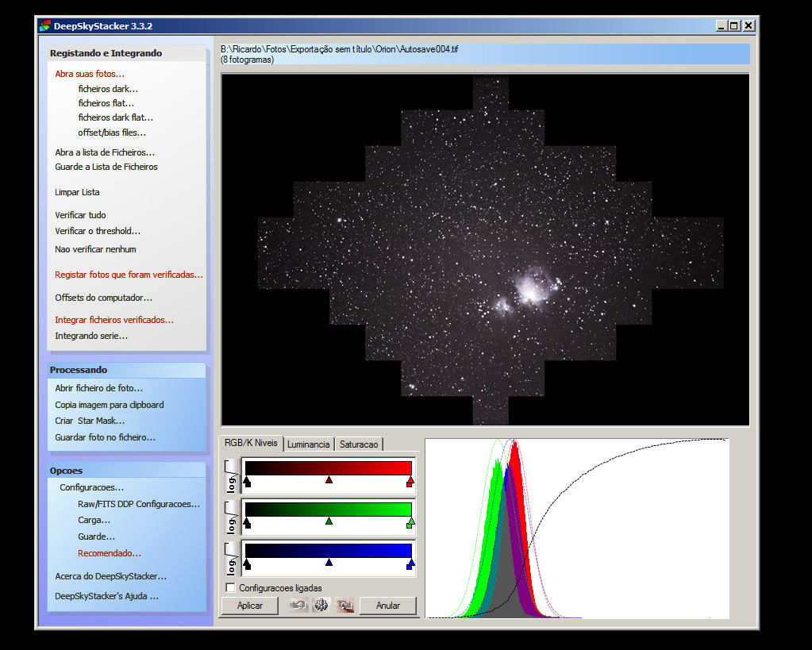Click the DeepSkyStacker title bar icon

[x=45, y=25]
